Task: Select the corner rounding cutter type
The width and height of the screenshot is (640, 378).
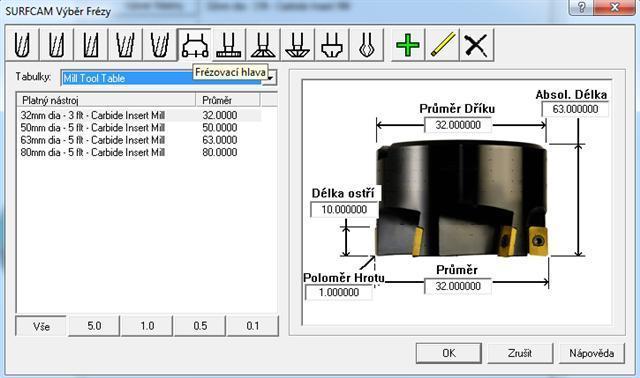Action: (x=332, y=45)
